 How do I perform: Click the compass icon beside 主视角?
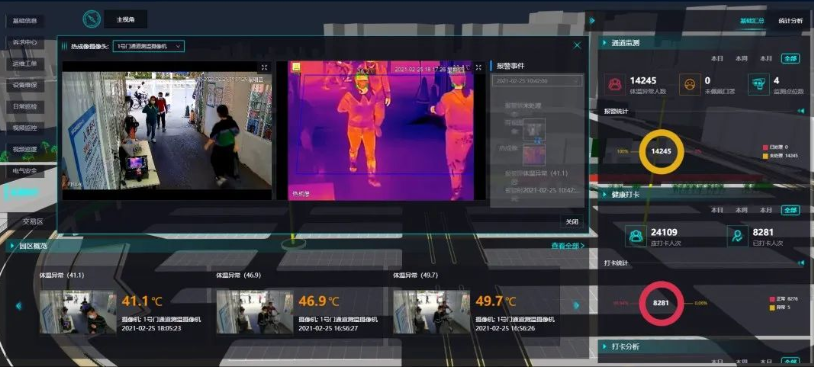tap(91, 19)
